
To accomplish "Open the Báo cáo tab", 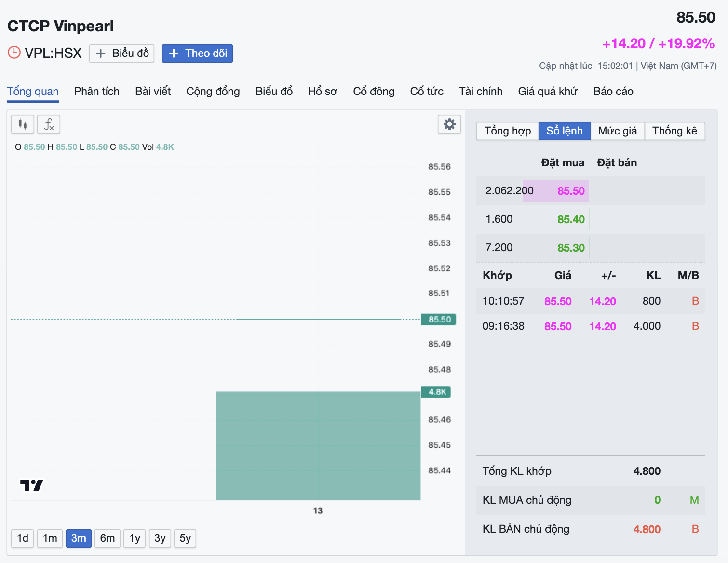I will [613, 91].
